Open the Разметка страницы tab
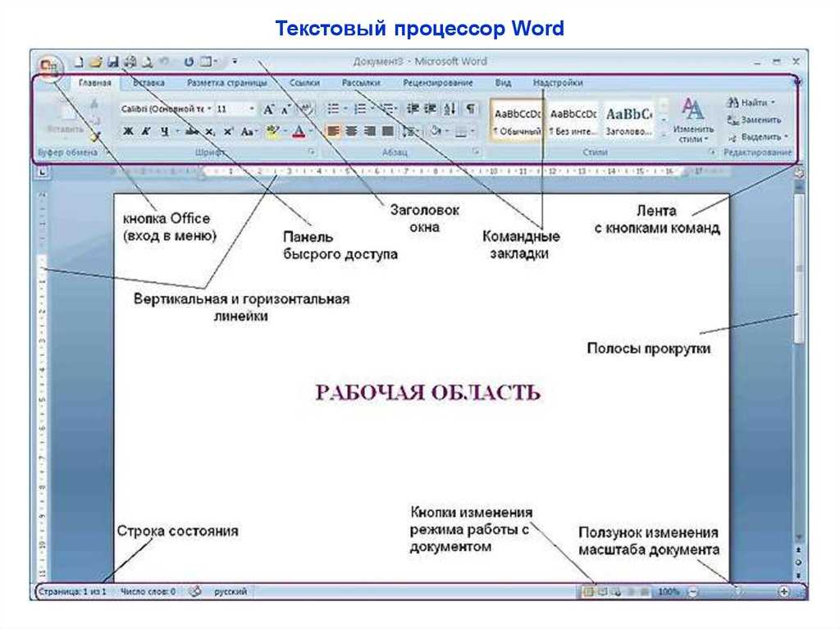Screen dimensions: 840x629 [x=226, y=83]
